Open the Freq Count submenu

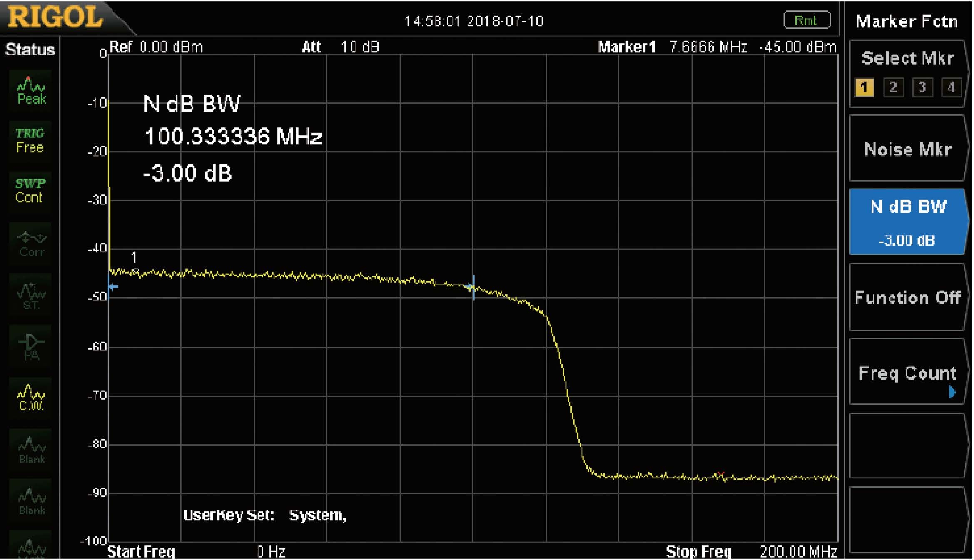point(908,372)
